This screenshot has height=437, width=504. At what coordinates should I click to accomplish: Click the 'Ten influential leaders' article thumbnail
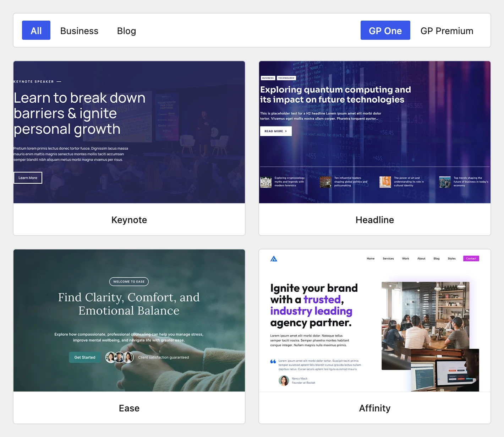tap(325, 182)
